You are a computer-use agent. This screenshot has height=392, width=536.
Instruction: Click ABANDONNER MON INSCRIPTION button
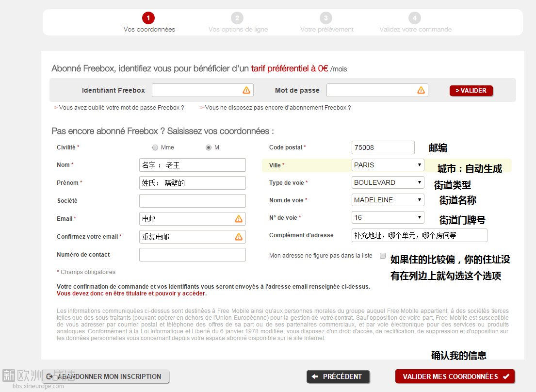click(107, 376)
